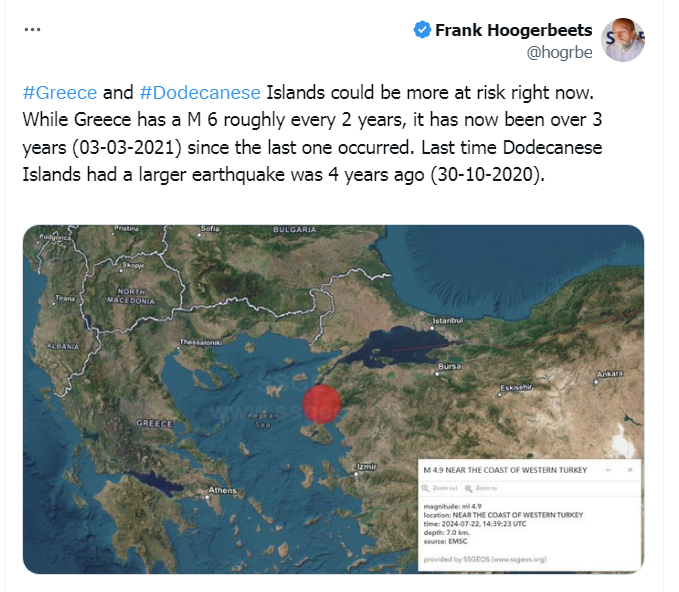Click the Athens label on the map
The height and width of the screenshot is (592, 679).
pyautogui.click(x=222, y=490)
